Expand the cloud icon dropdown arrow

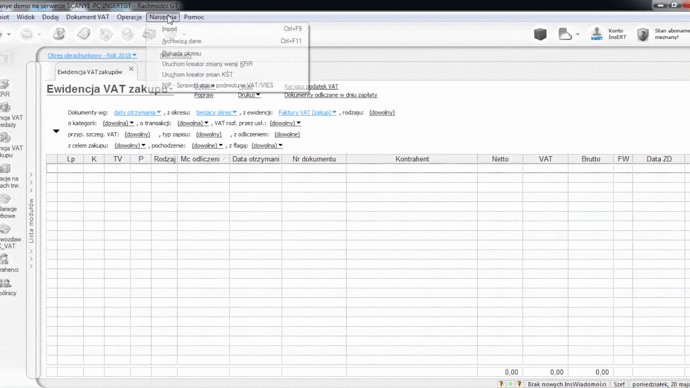577,34
